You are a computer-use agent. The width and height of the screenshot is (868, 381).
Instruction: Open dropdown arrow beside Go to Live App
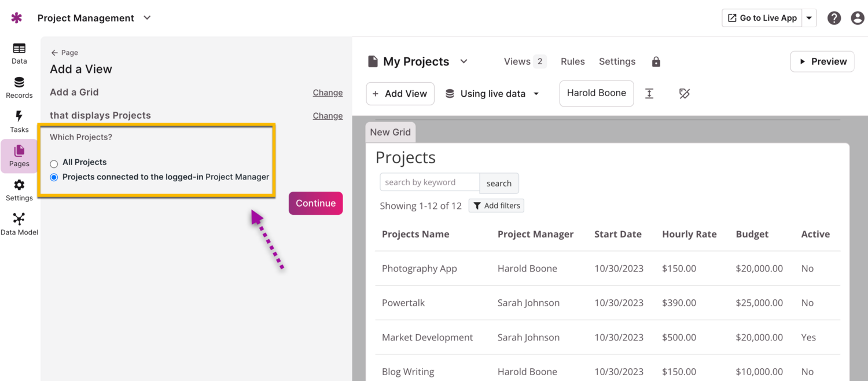coord(809,18)
